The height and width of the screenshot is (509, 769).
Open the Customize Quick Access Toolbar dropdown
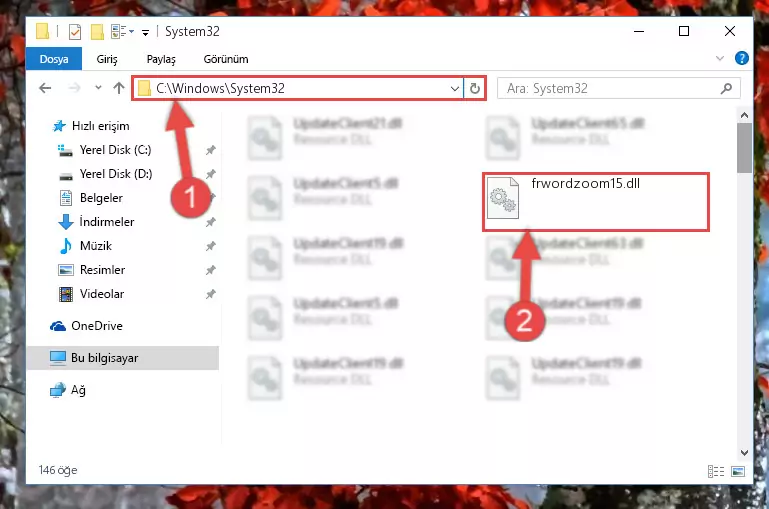[x=145, y=32]
